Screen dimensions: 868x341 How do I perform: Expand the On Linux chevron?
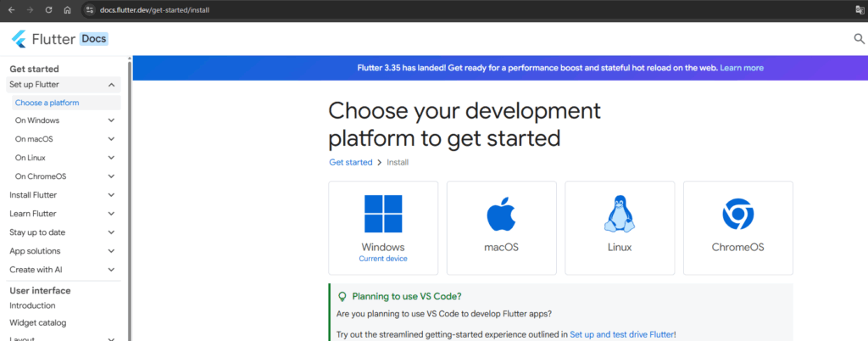click(x=111, y=158)
